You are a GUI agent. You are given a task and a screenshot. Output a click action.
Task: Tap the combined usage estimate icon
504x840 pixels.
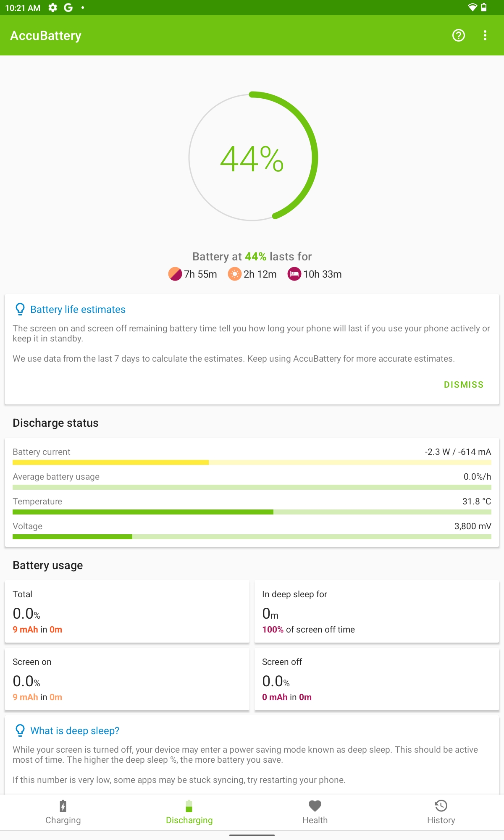point(175,274)
